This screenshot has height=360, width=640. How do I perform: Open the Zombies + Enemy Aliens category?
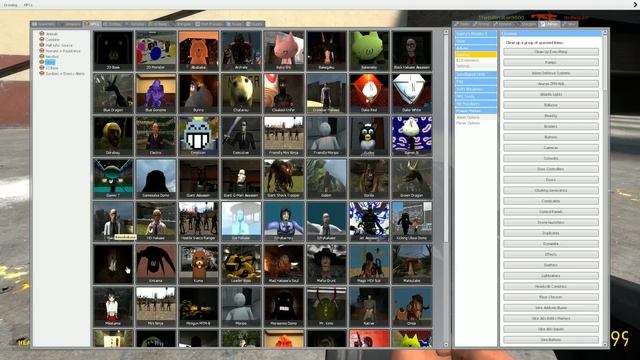pyautogui.click(x=65, y=73)
